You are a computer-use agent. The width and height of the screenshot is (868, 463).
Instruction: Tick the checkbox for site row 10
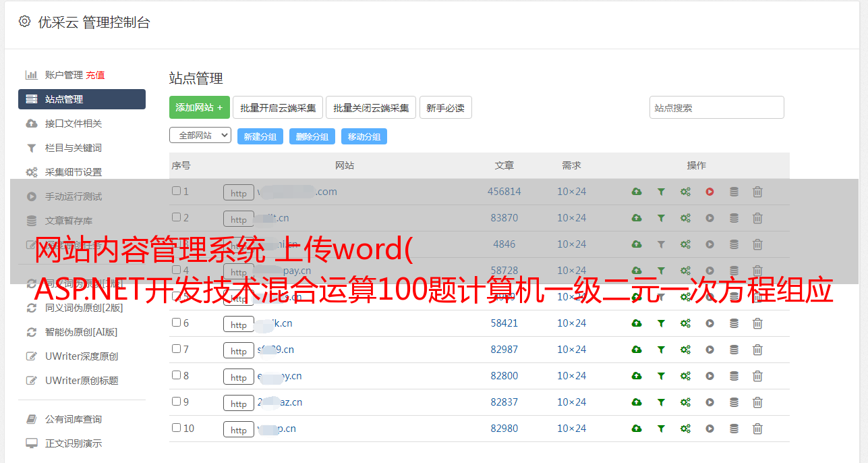click(x=176, y=428)
